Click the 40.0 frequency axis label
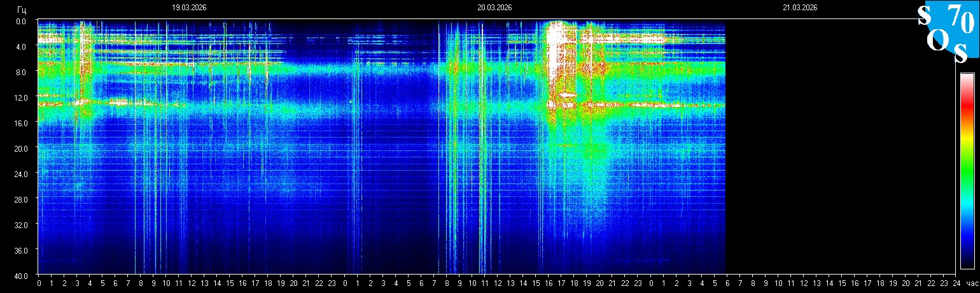The height and width of the screenshot is (293, 980). pos(20,276)
